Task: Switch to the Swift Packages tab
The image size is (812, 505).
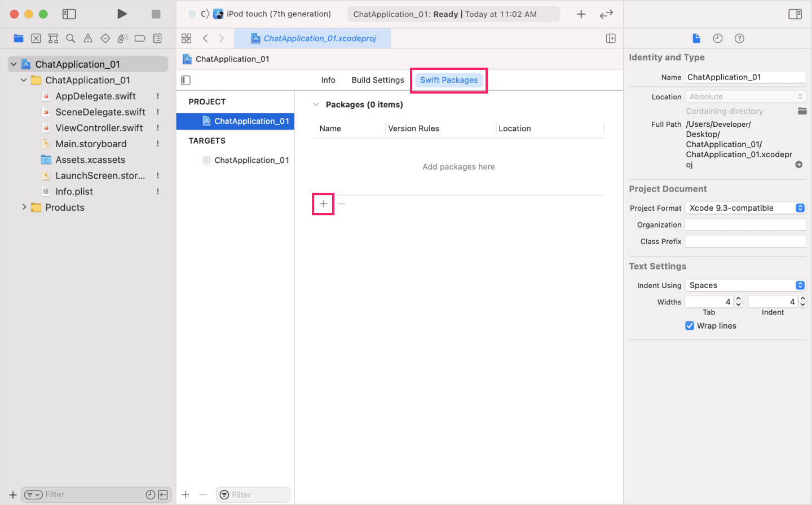Action: 449,80
